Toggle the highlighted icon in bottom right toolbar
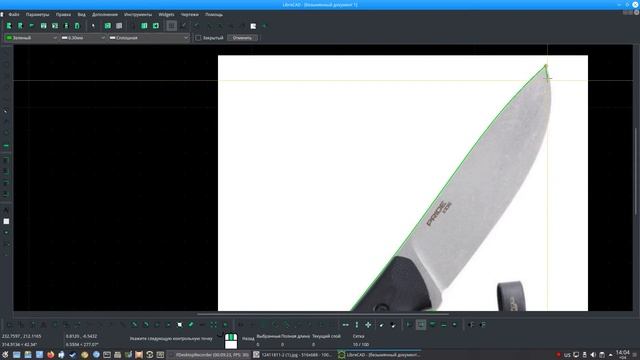The height and width of the screenshot is (360, 640). [421, 324]
